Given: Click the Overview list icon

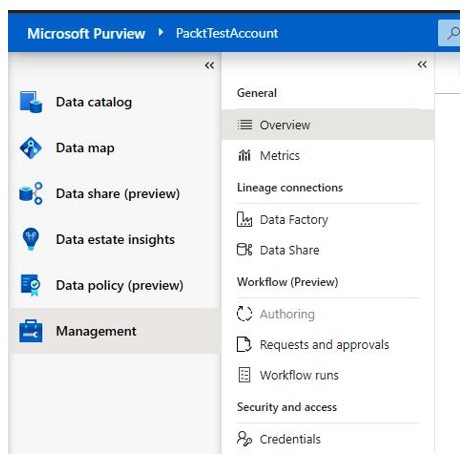Looking at the screenshot, I should [245, 125].
